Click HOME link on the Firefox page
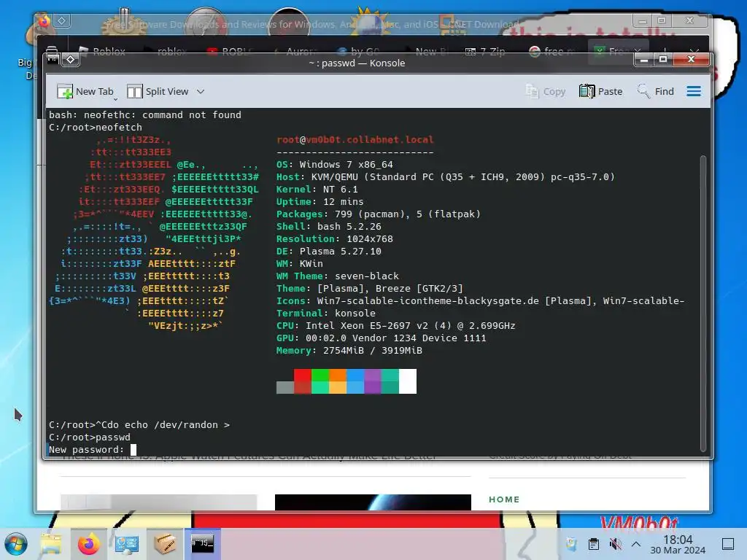Viewport: 747px width, 560px height. click(504, 499)
